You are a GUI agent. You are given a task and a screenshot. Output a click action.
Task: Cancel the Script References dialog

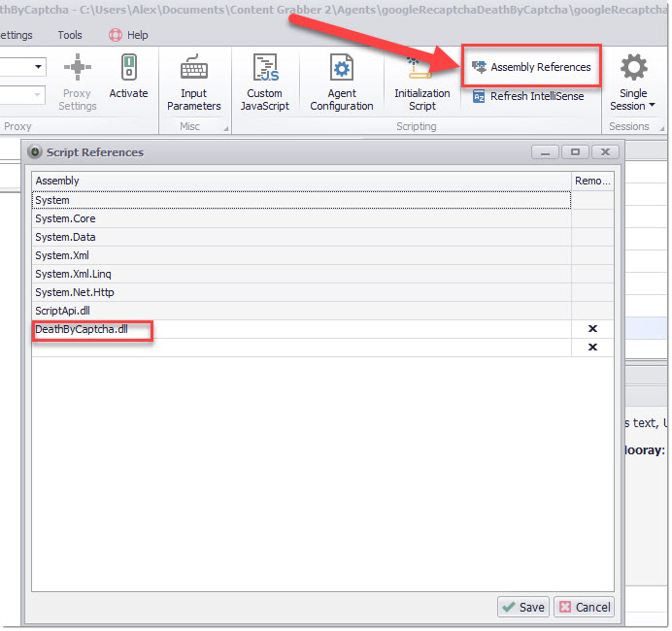(x=584, y=607)
